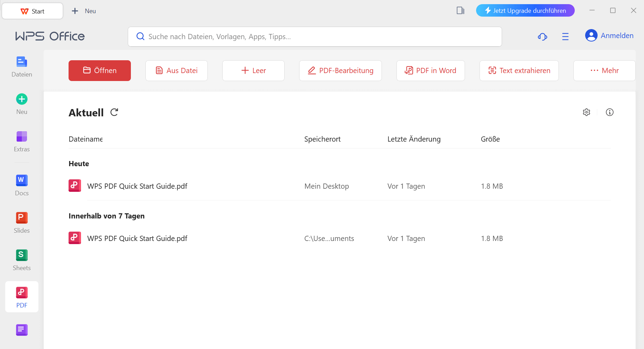Image resolution: width=644 pixels, height=349 pixels.
Task: Click the Größe column header
Action: click(490, 139)
